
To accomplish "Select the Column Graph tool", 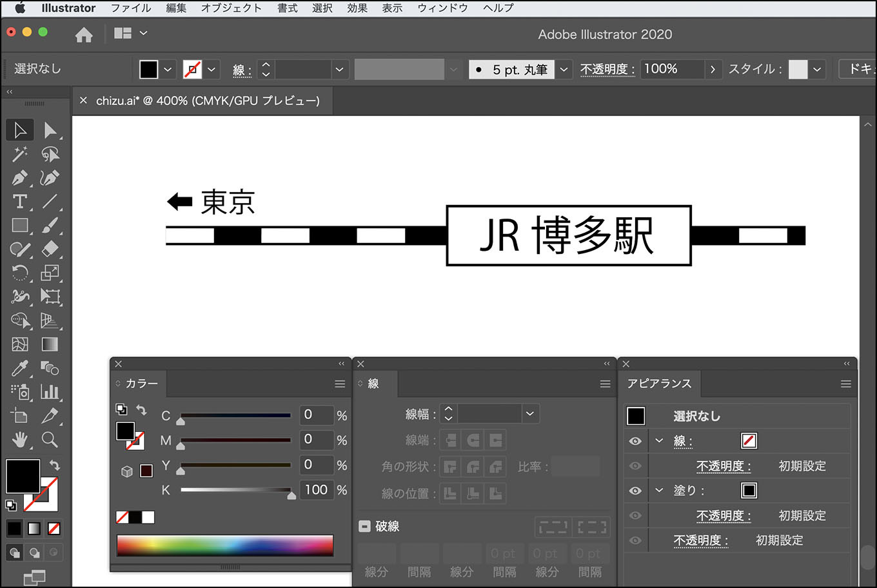I will click(x=50, y=391).
